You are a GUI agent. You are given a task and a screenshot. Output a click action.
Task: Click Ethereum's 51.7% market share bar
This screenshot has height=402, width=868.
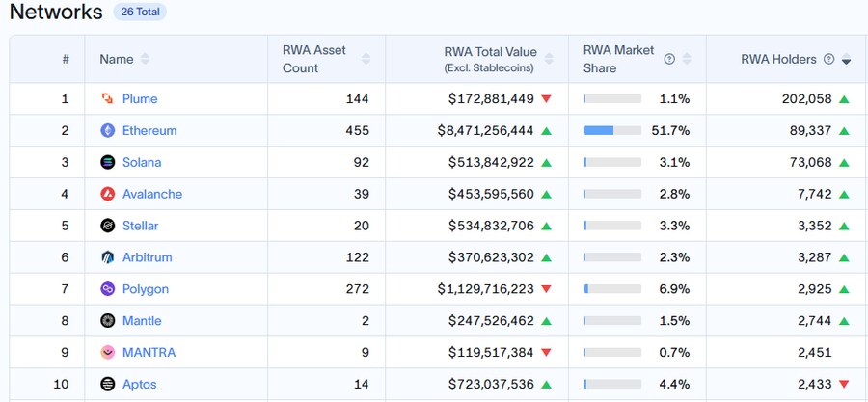point(612,130)
